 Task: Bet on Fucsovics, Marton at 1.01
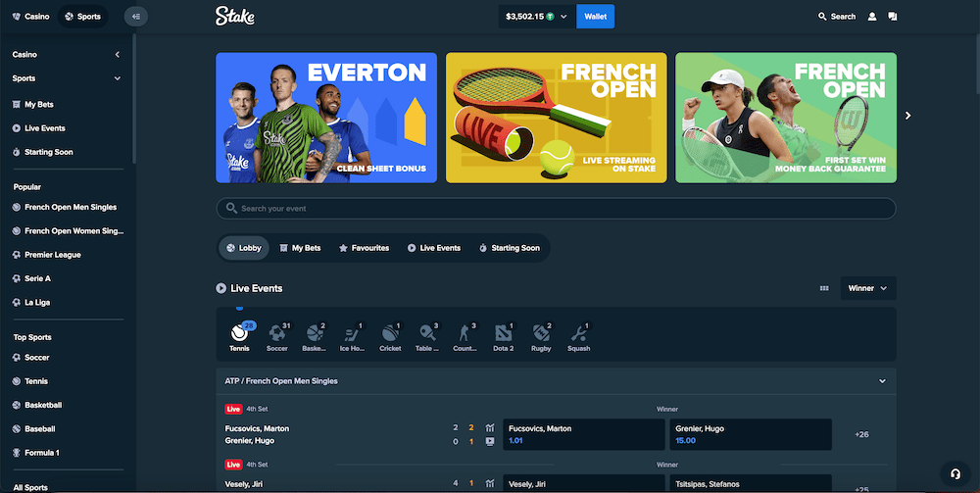click(584, 434)
